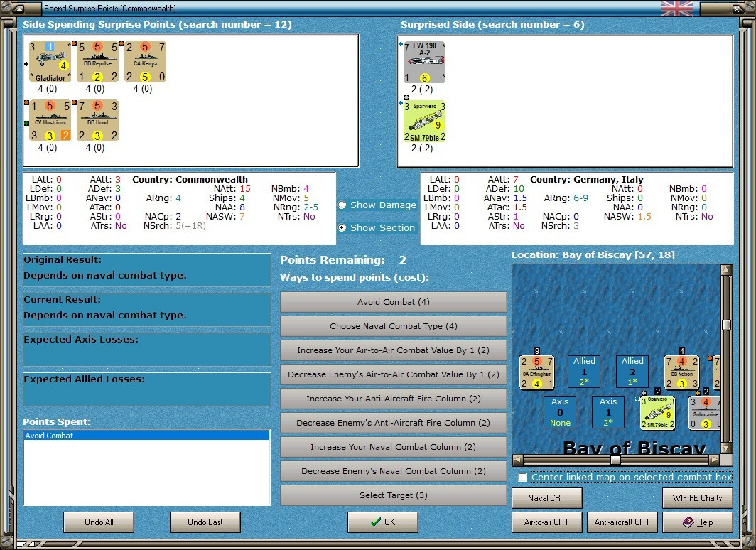Click the Sparviero counter on the map
This screenshot has height=550, width=756.
click(x=658, y=413)
